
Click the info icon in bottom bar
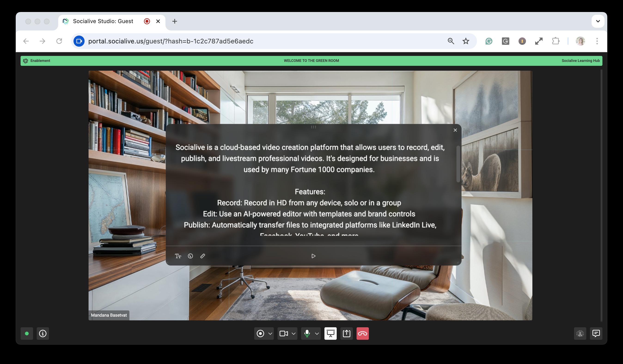point(43,334)
